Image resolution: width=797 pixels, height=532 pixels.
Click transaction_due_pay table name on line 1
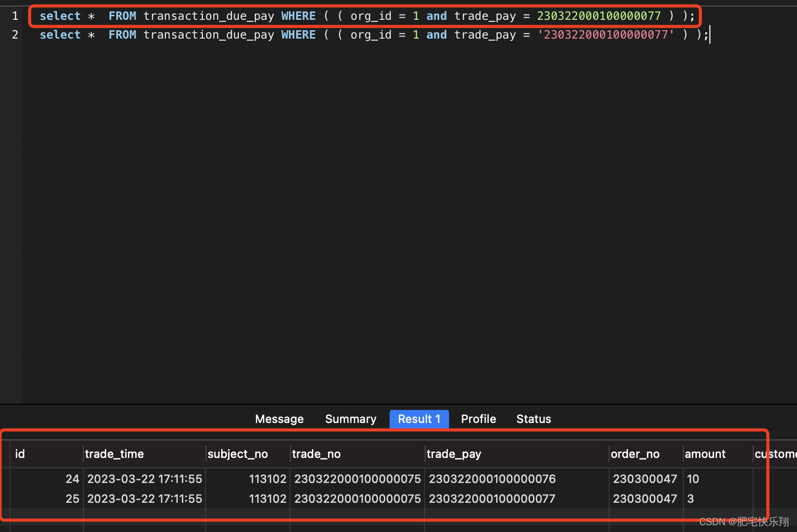209,16
